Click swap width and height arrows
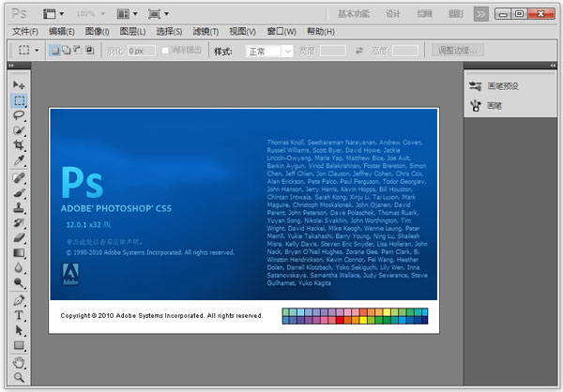The width and height of the screenshot is (563, 392). [x=358, y=51]
